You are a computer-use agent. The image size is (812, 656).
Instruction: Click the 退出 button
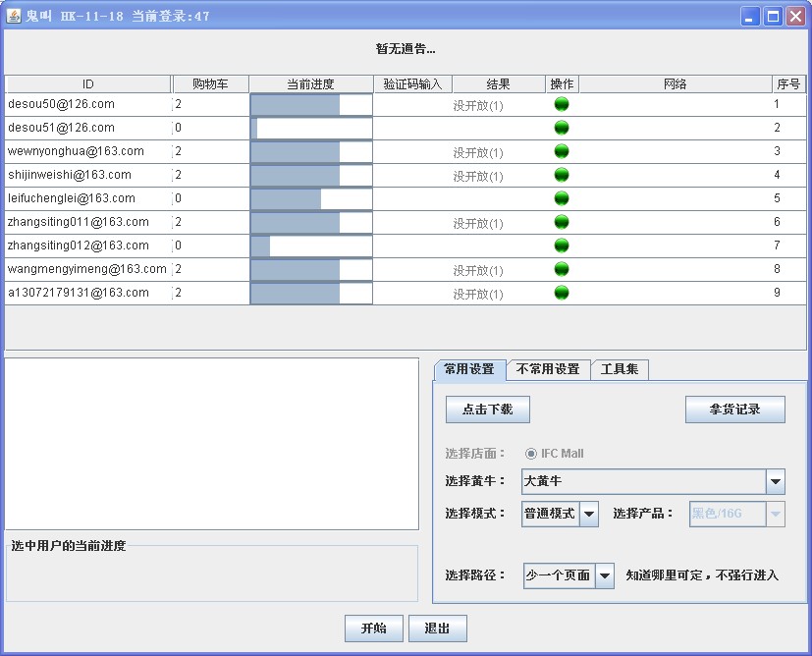click(437, 629)
